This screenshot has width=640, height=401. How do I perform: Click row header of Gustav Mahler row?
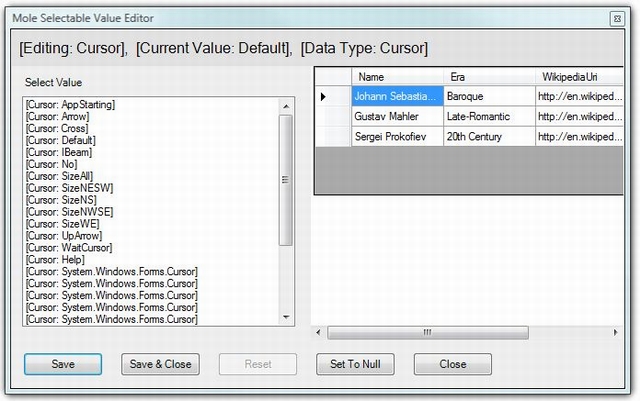tap(333, 116)
